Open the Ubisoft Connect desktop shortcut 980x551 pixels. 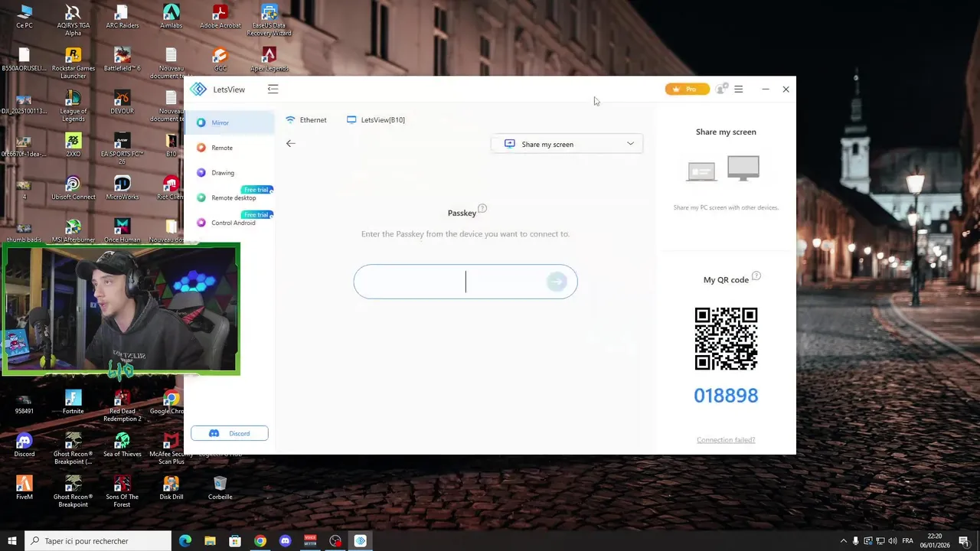[x=73, y=188]
